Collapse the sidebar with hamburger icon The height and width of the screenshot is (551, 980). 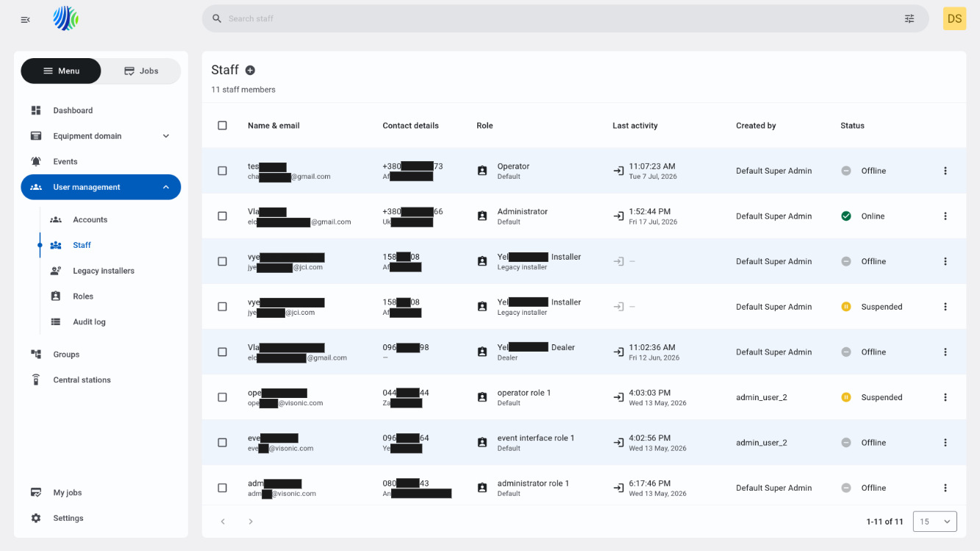(26, 19)
